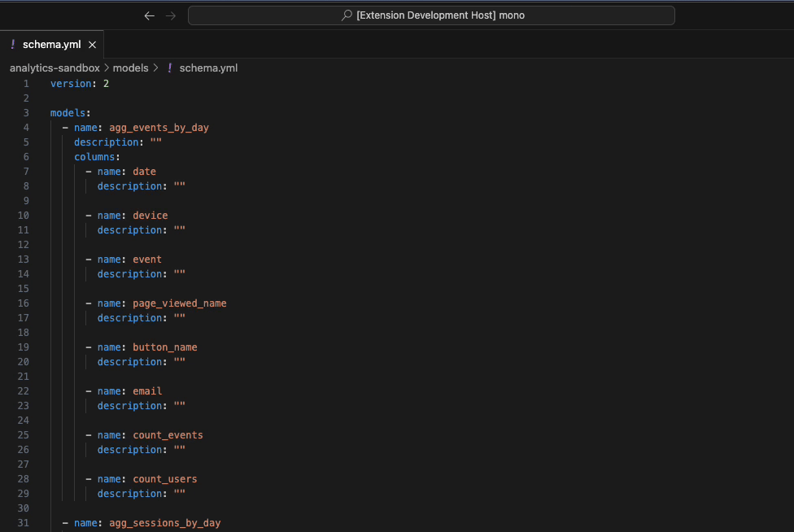
Task: Select the schema.yml editor tab
Action: [51, 45]
